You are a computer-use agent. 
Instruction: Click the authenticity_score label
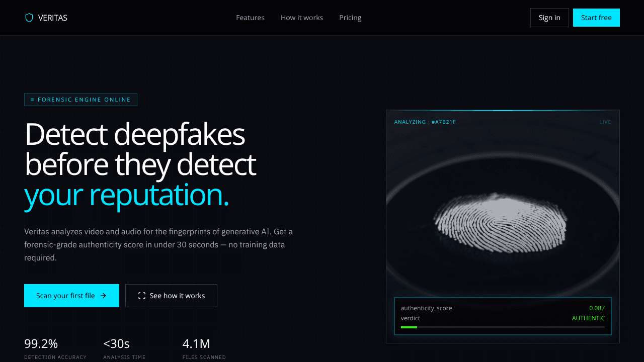coord(426,308)
